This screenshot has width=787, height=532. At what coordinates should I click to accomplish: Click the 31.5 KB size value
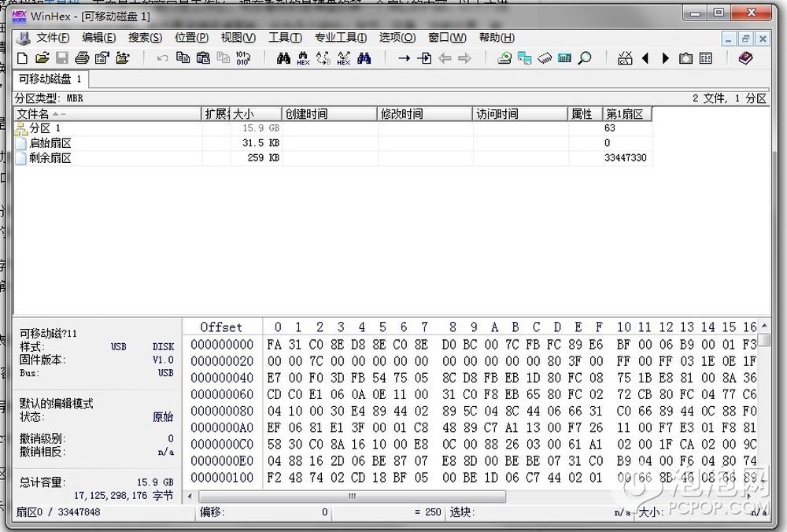point(260,143)
